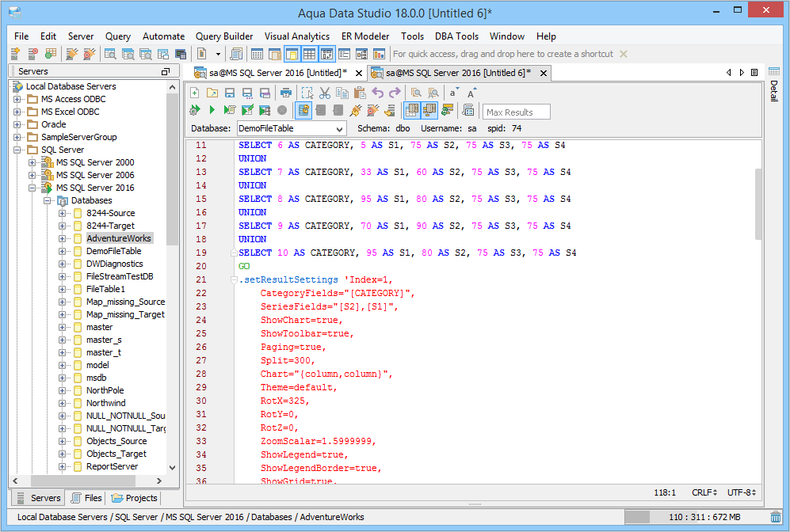Click the green Execute query arrow
790x532 pixels.
(x=212, y=111)
